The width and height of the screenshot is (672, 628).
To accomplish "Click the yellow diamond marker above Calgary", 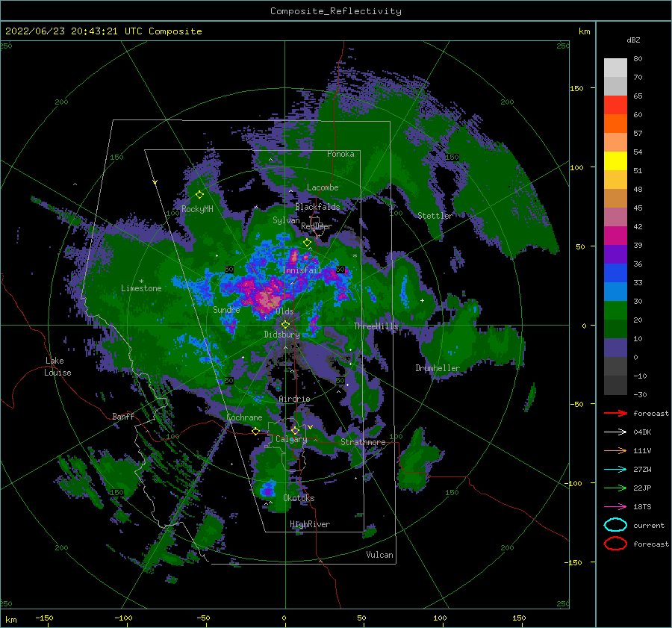I will point(295,430).
